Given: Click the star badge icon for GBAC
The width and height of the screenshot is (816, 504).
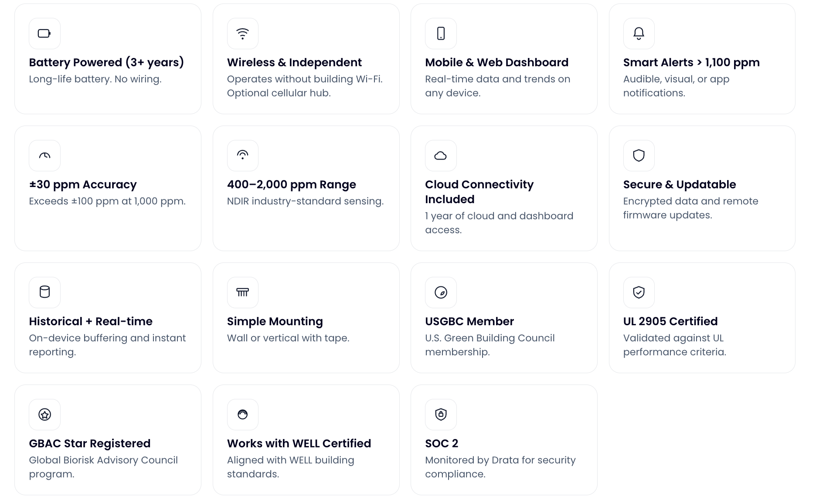Looking at the screenshot, I should 44,414.
